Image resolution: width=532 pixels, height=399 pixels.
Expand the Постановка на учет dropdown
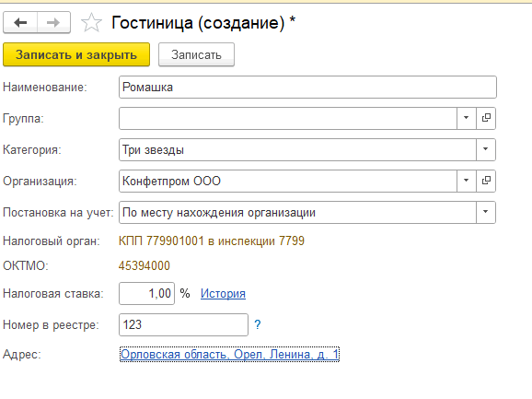pos(485,212)
